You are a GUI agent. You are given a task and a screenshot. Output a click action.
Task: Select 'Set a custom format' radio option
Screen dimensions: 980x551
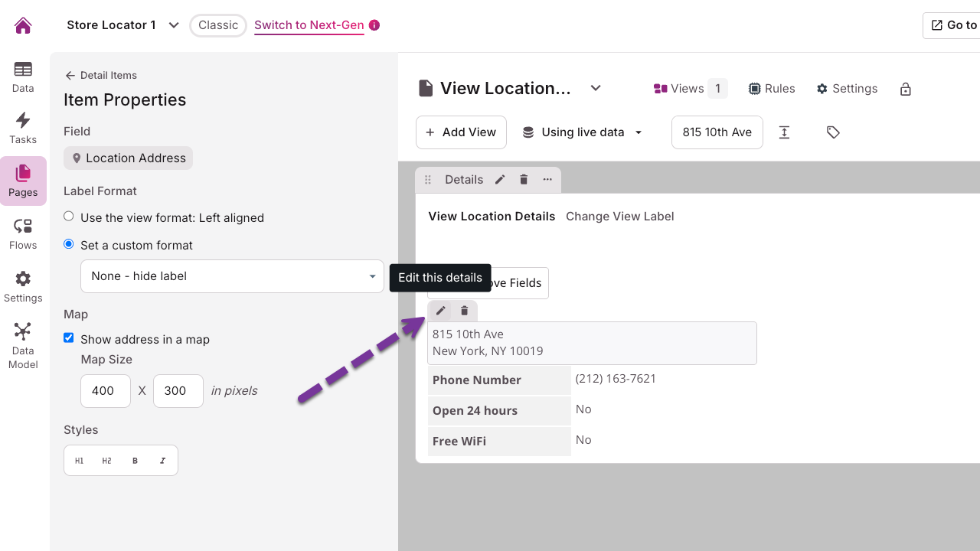coord(69,244)
